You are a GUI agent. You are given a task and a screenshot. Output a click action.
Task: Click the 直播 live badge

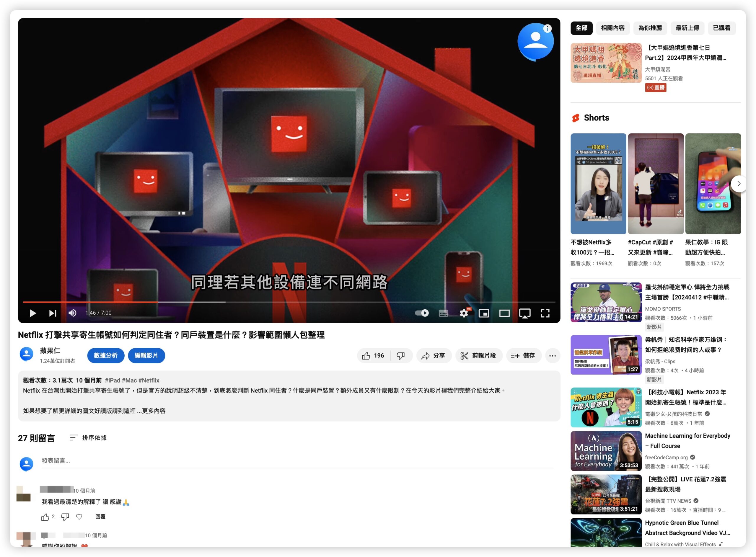[656, 88]
